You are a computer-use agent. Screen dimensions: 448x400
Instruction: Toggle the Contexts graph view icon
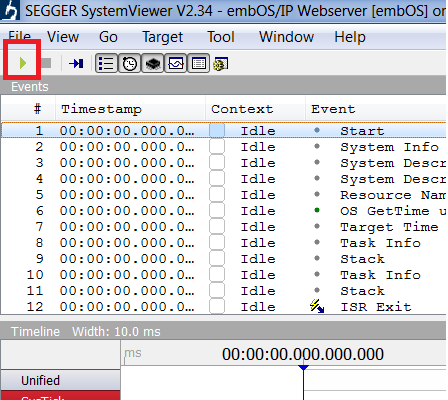[176, 63]
